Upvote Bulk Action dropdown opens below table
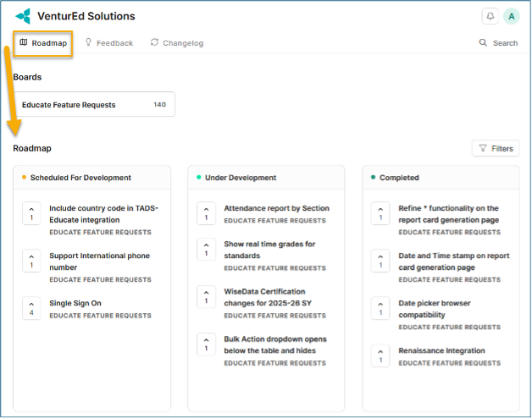This screenshot has width=532, height=418. [207, 344]
